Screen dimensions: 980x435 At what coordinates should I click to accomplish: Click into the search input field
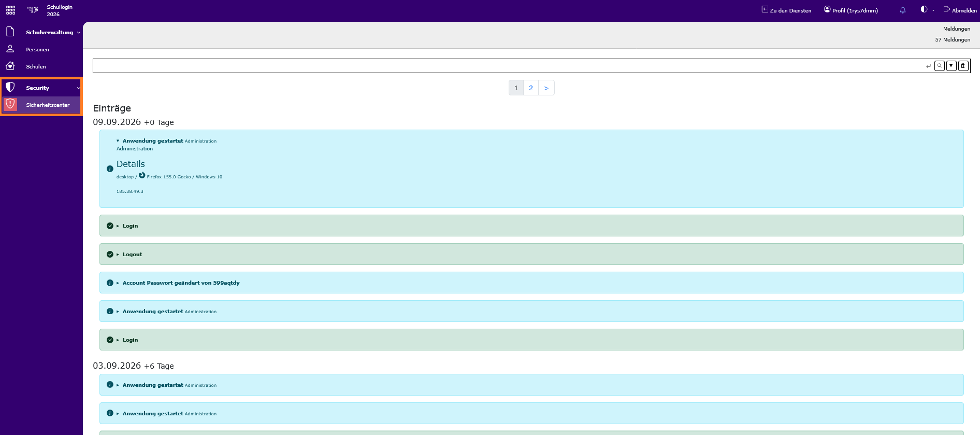point(508,66)
